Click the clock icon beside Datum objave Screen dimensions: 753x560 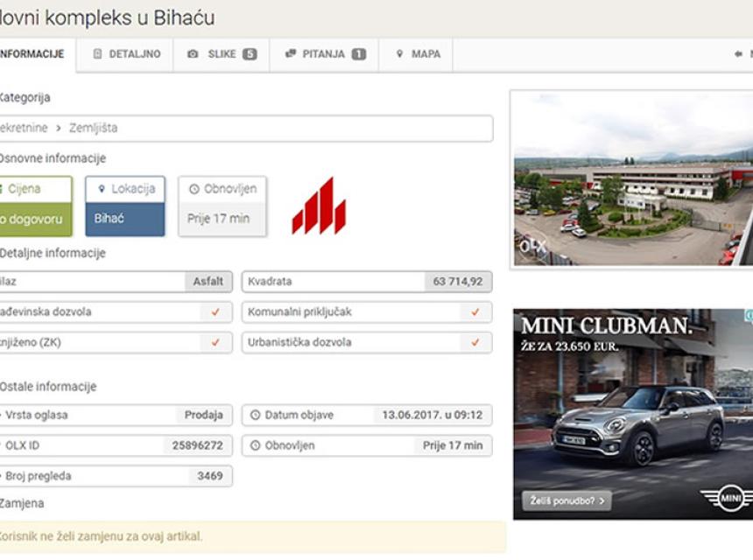[x=256, y=415]
